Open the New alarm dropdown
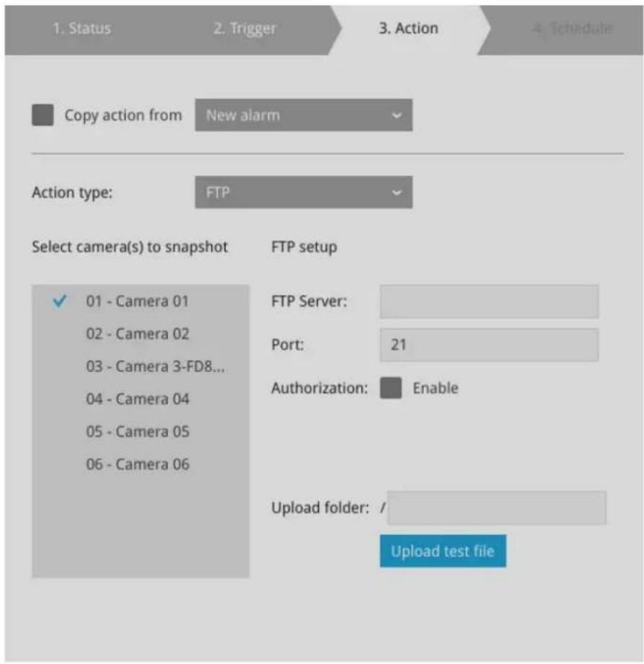 point(304,115)
